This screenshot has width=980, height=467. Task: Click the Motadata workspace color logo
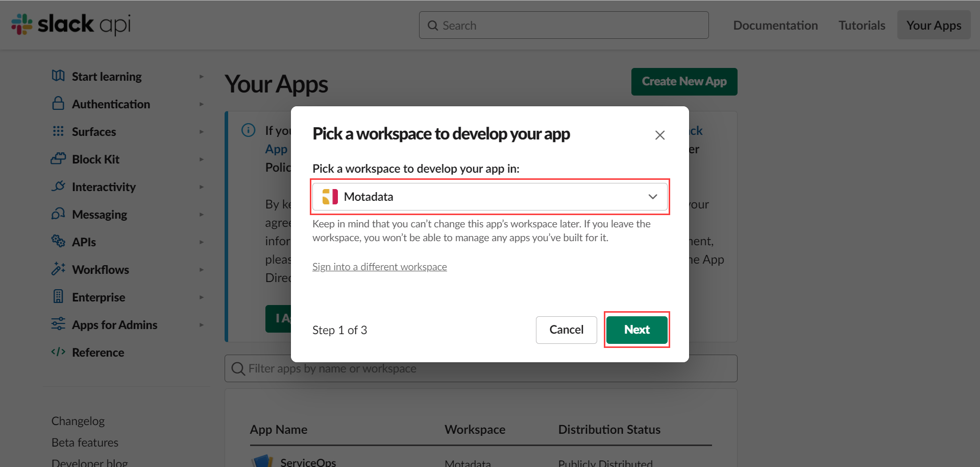(x=330, y=196)
